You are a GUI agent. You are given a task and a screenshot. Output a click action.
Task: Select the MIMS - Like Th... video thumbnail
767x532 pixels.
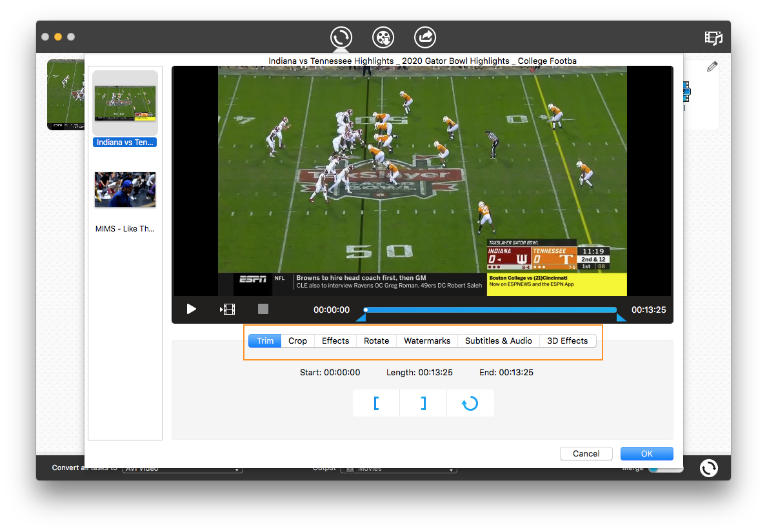(x=125, y=190)
